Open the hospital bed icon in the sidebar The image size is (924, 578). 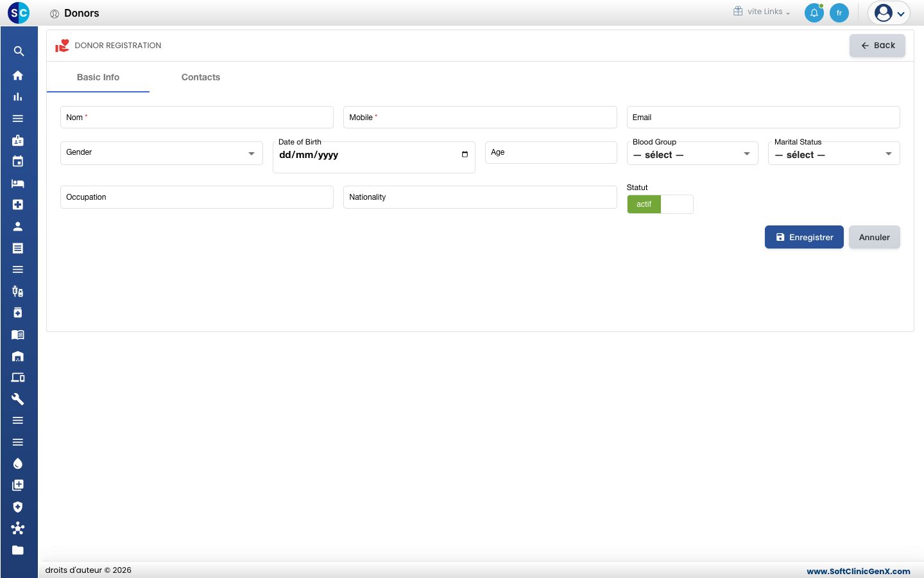[18, 183]
